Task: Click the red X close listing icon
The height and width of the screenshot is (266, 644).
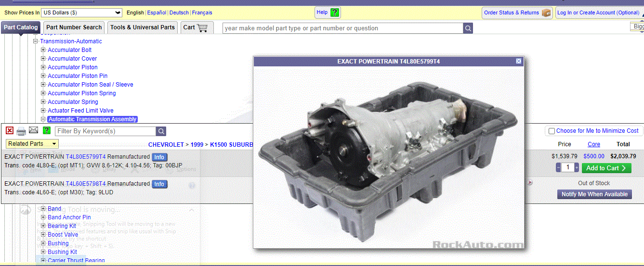Action: (x=10, y=130)
